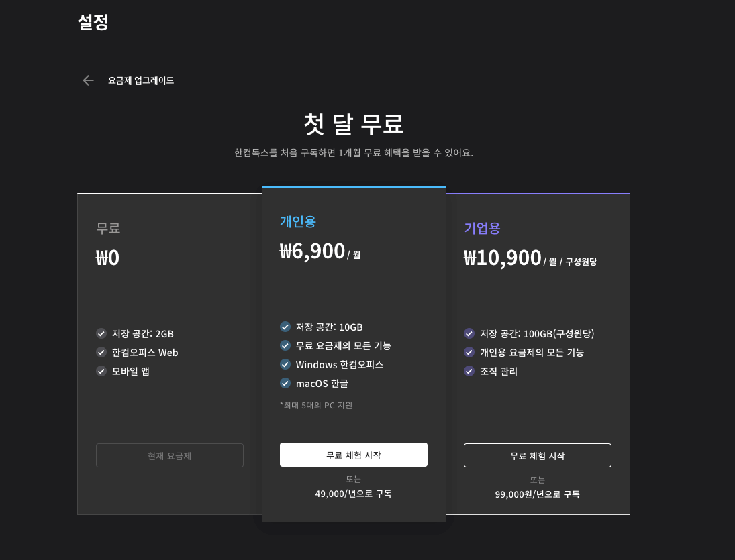The image size is (735, 560).
Task: Click the checkmark beside 저장 공간: 2GB
Action: point(101,333)
